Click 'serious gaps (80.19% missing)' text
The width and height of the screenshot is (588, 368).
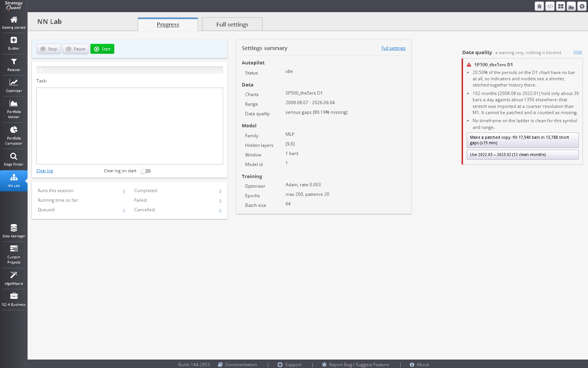pyautogui.click(x=316, y=112)
